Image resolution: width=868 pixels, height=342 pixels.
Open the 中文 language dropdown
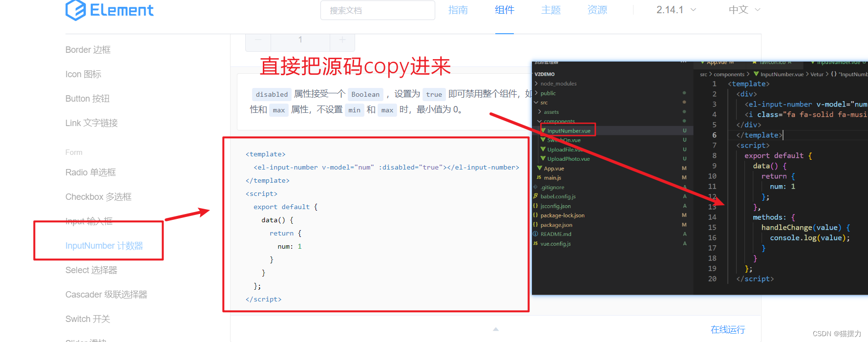(744, 10)
